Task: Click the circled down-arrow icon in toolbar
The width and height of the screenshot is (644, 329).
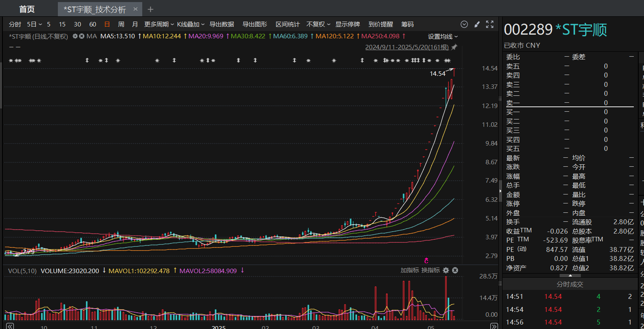Action: (x=464, y=24)
